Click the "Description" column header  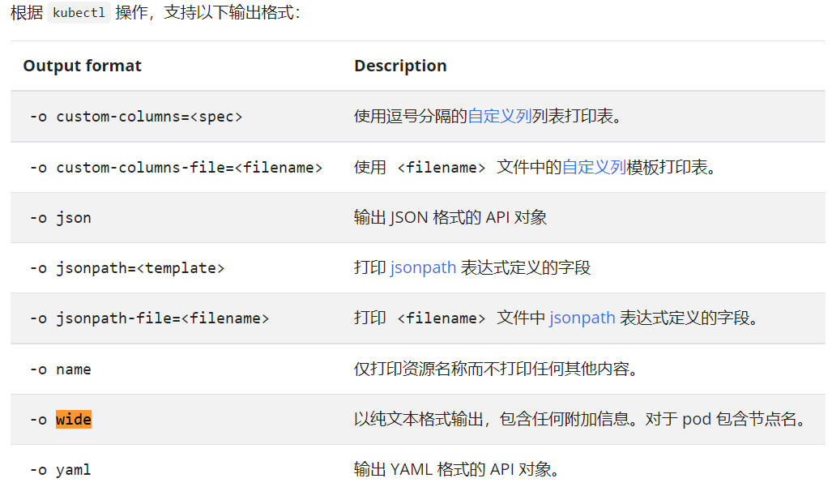[400, 66]
